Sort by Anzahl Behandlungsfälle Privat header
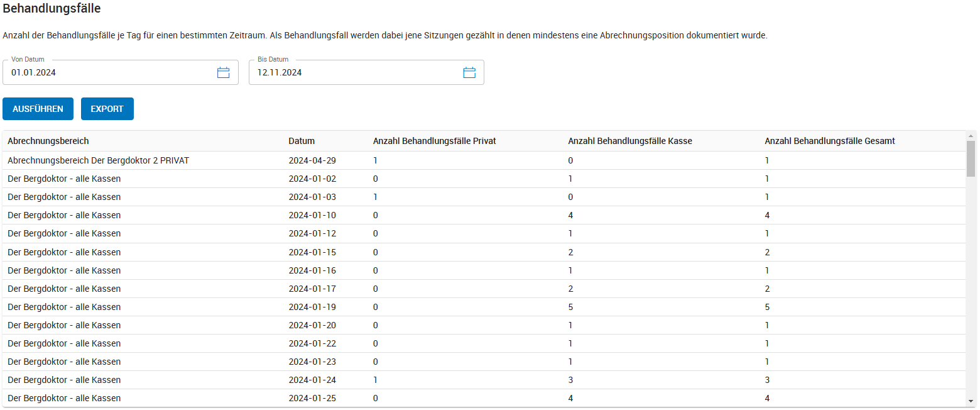The width and height of the screenshot is (980, 410). pos(435,141)
